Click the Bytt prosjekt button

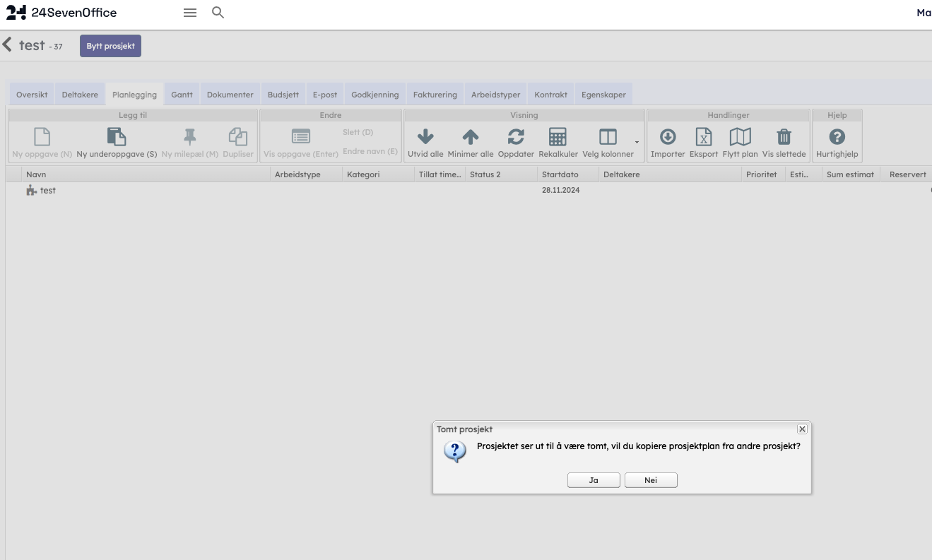click(x=110, y=46)
